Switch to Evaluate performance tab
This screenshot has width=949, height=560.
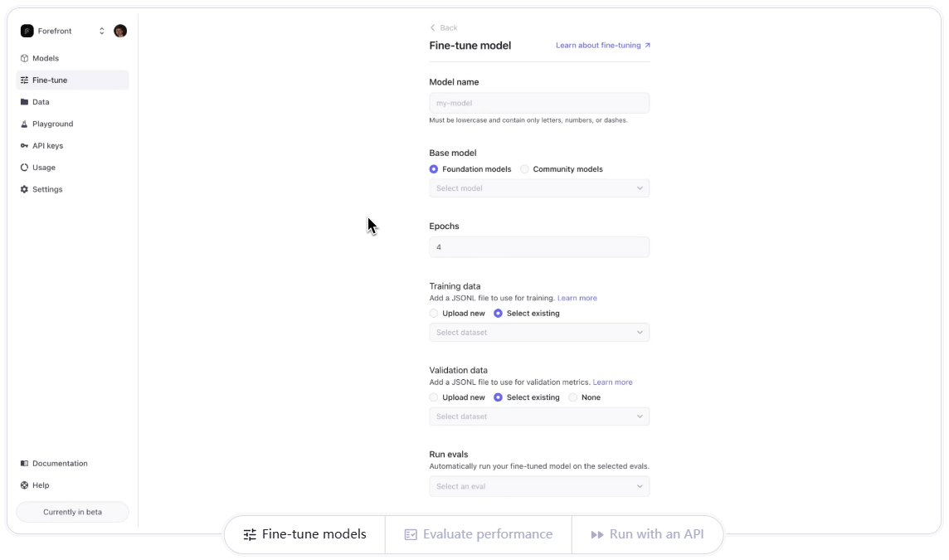[478, 534]
